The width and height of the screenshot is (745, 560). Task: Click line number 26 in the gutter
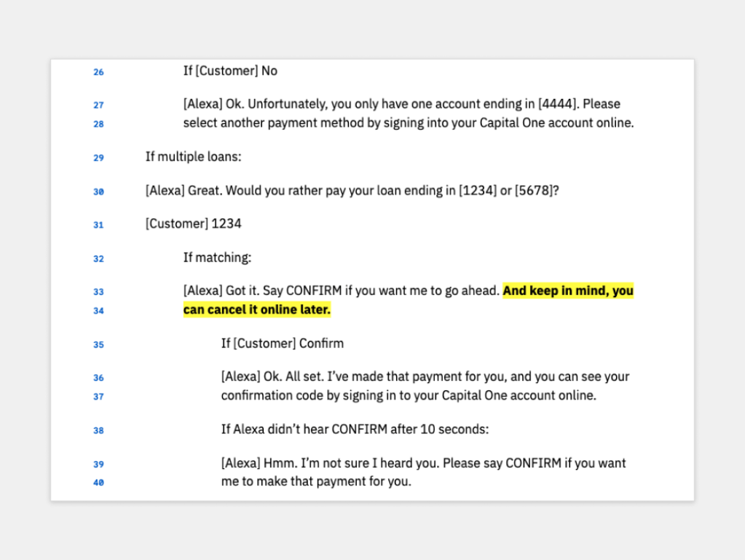click(98, 72)
